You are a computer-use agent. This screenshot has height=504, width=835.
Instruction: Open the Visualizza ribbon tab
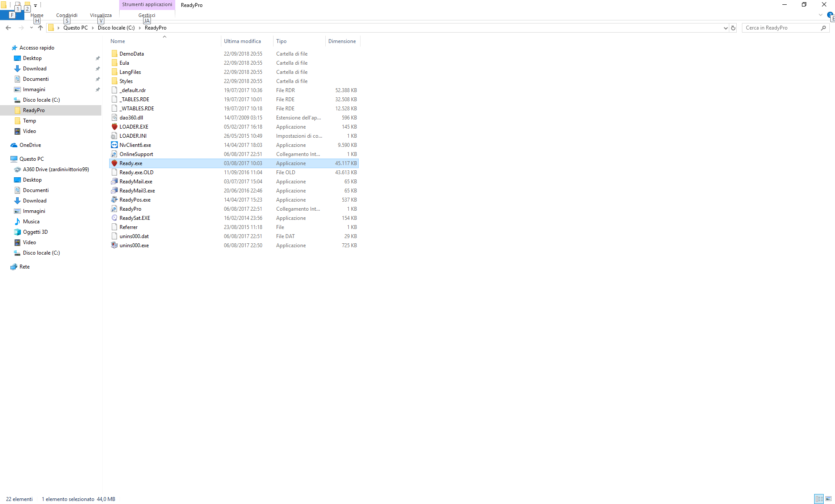[x=101, y=15]
